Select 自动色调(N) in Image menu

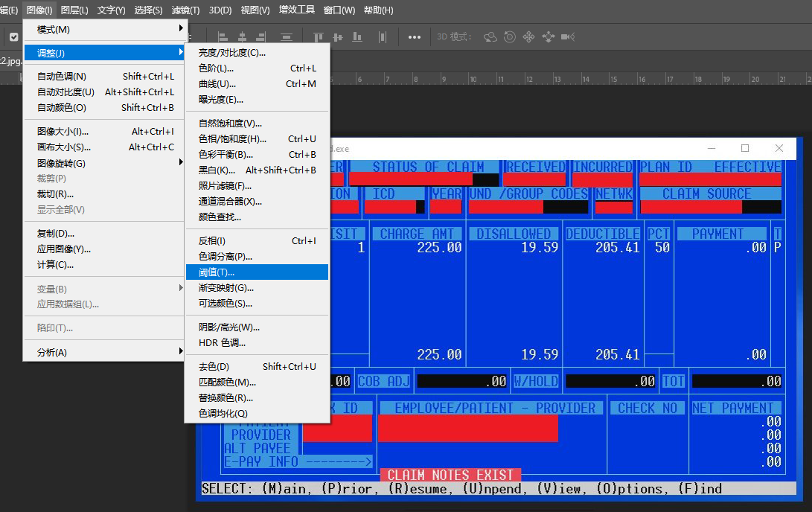coord(104,76)
